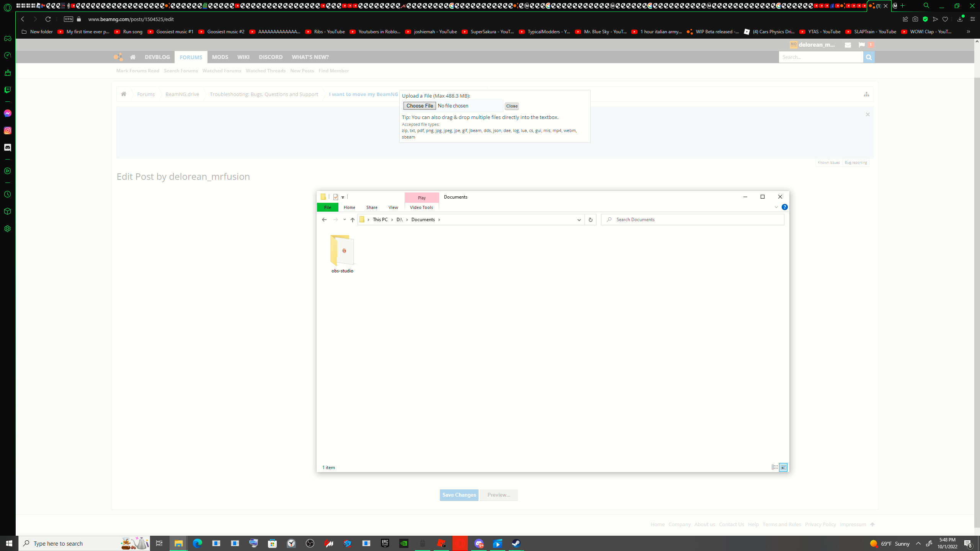Open the MODS nav tab
The image size is (980, 551).
(x=220, y=57)
